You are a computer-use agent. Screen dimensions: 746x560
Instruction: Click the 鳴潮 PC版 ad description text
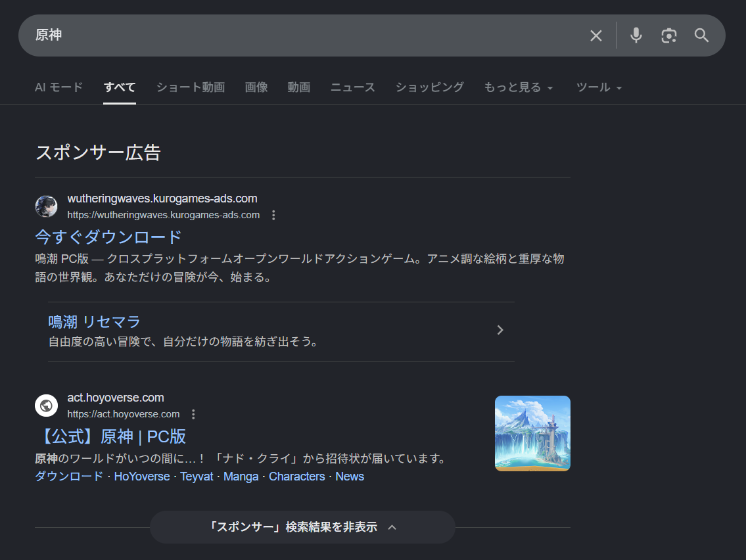point(300,268)
